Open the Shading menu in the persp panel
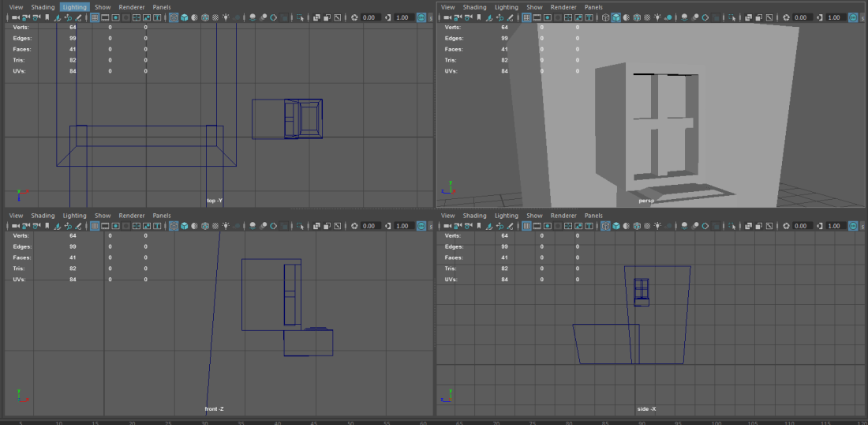The width and height of the screenshot is (868, 425). coord(474,7)
